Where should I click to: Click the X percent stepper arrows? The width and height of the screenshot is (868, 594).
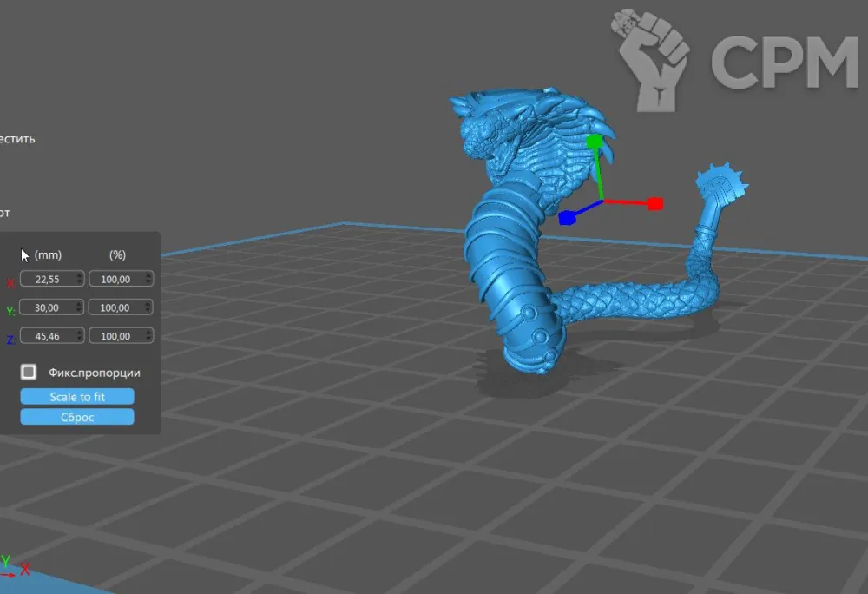tap(148, 279)
